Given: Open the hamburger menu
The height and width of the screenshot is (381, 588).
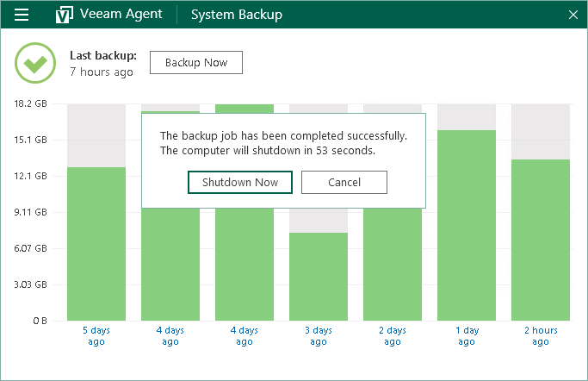Looking at the screenshot, I should 22,15.
